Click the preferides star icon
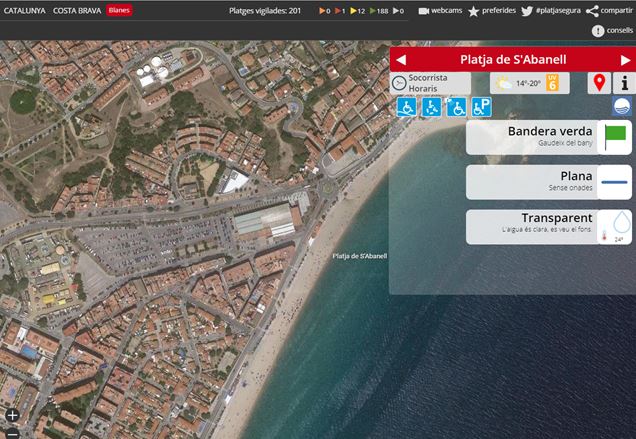636x439 pixels. click(x=473, y=11)
